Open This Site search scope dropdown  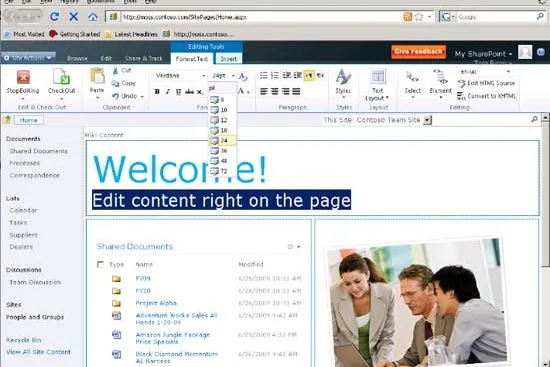pos(427,120)
